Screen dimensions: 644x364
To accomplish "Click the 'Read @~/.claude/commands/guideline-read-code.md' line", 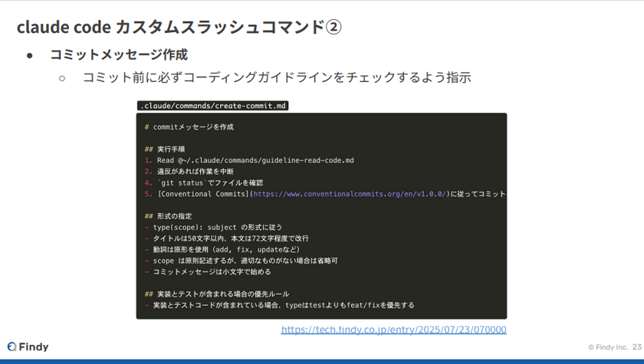I will click(255, 160).
